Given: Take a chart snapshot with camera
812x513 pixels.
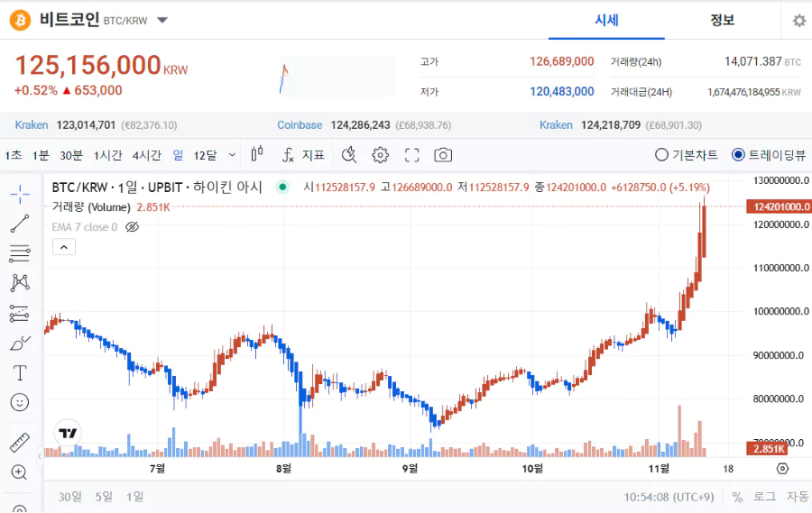Looking at the screenshot, I should tap(443, 155).
